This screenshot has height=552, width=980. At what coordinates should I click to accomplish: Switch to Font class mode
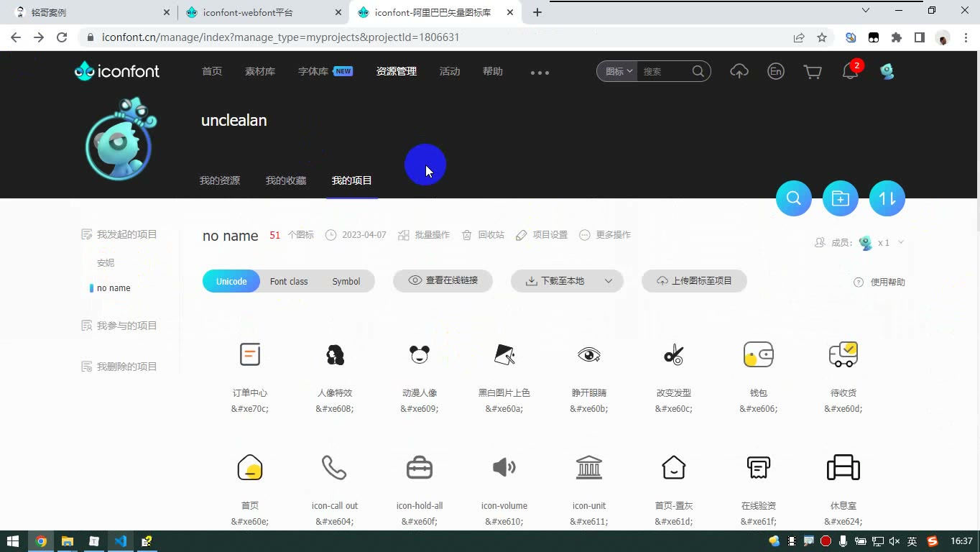[289, 281]
